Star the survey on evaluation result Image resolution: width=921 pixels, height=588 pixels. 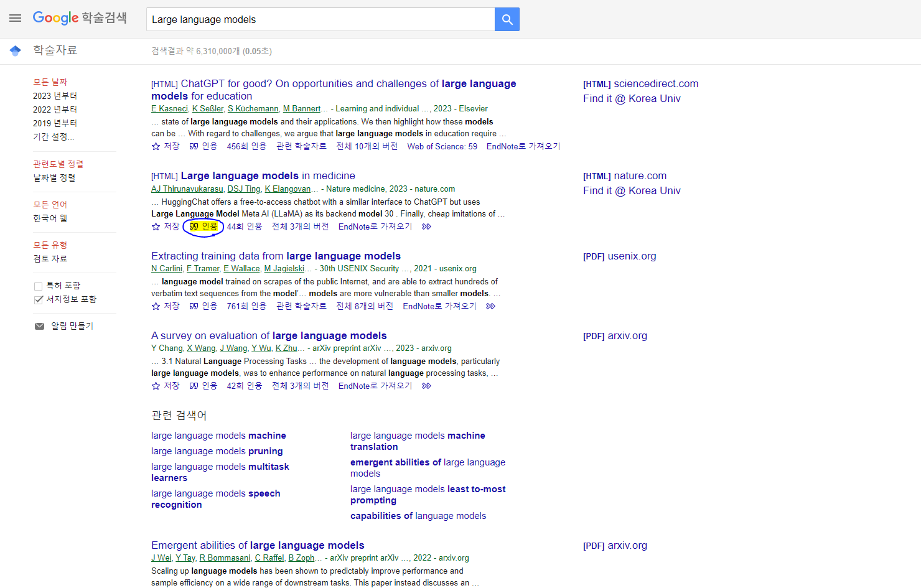coord(156,386)
